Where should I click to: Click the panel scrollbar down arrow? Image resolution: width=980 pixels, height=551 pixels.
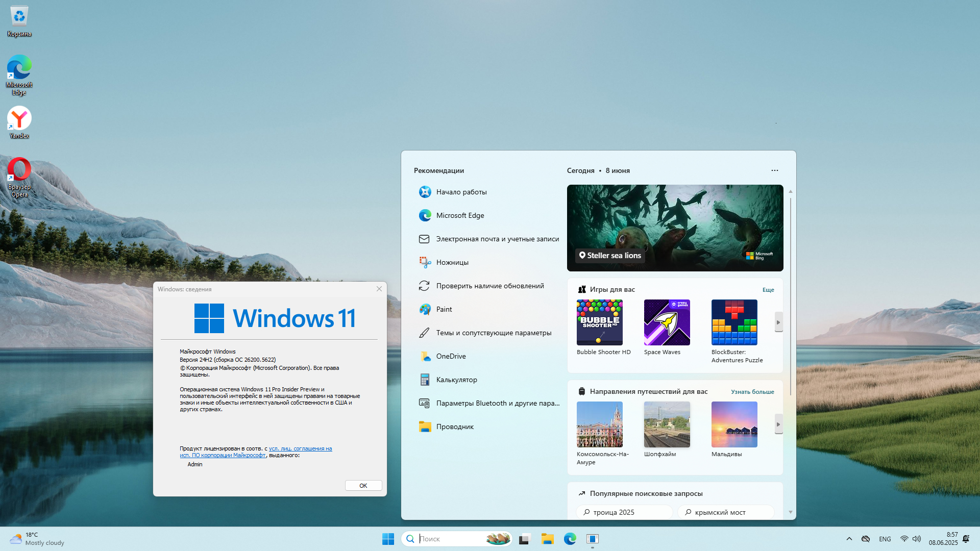point(790,512)
